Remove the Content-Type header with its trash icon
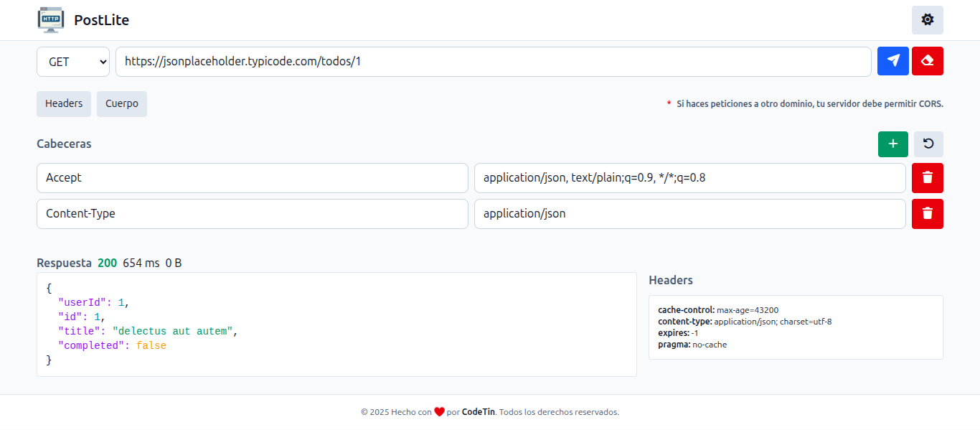Image resolution: width=980 pixels, height=430 pixels. tap(927, 214)
